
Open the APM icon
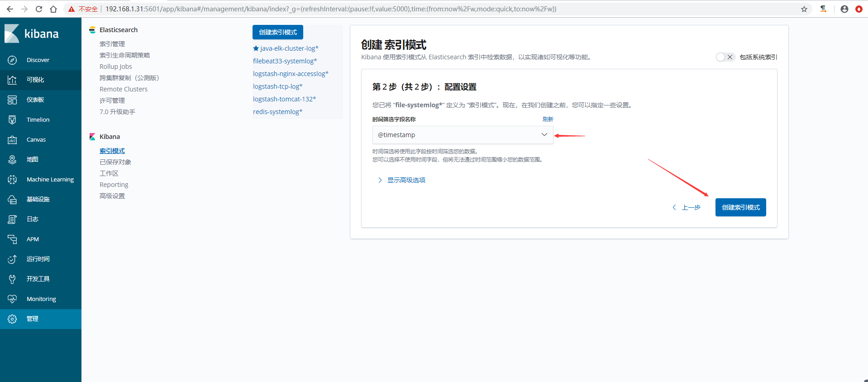point(12,239)
